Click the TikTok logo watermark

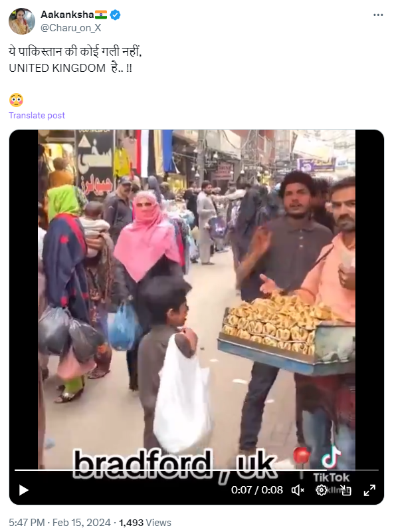(x=332, y=464)
